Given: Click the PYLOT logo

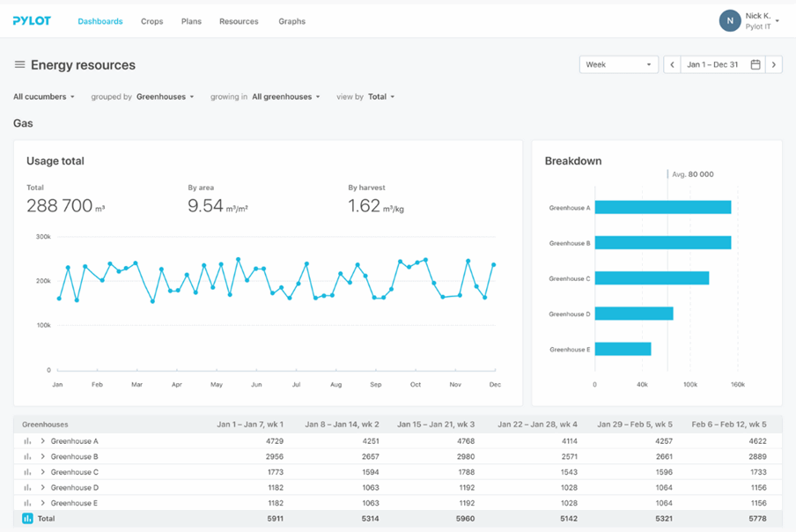Looking at the screenshot, I should click(32, 21).
